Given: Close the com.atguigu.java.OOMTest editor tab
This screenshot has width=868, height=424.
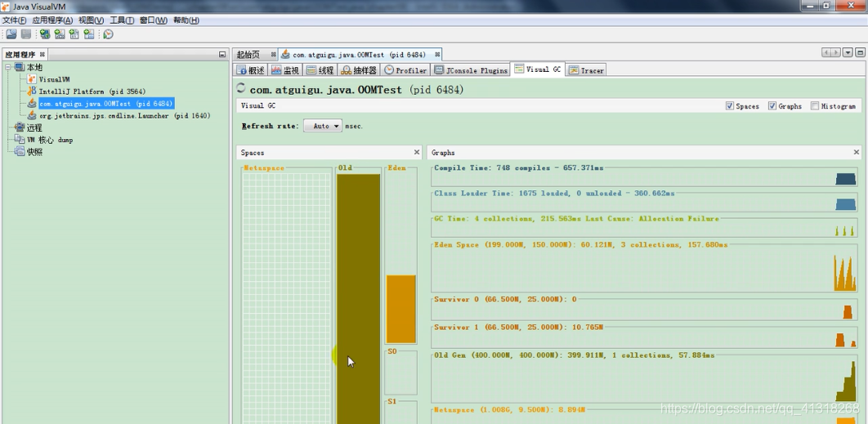Looking at the screenshot, I should coord(437,54).
